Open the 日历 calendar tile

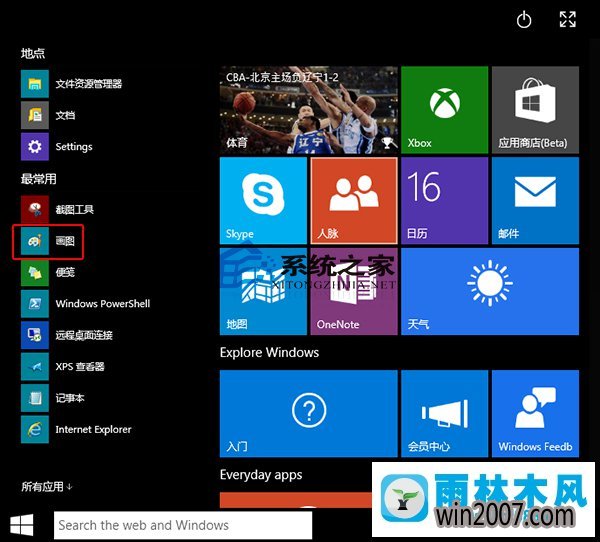[445, 201]
